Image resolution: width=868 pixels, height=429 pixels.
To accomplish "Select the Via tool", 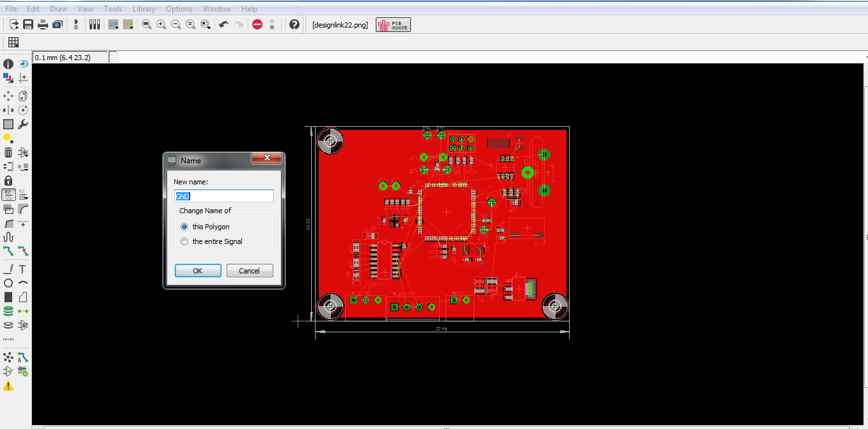I will coord(8,311).
